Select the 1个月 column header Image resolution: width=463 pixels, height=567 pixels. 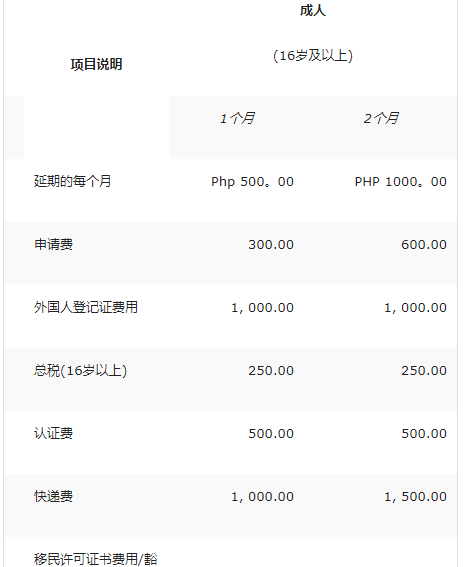[237, 118]
